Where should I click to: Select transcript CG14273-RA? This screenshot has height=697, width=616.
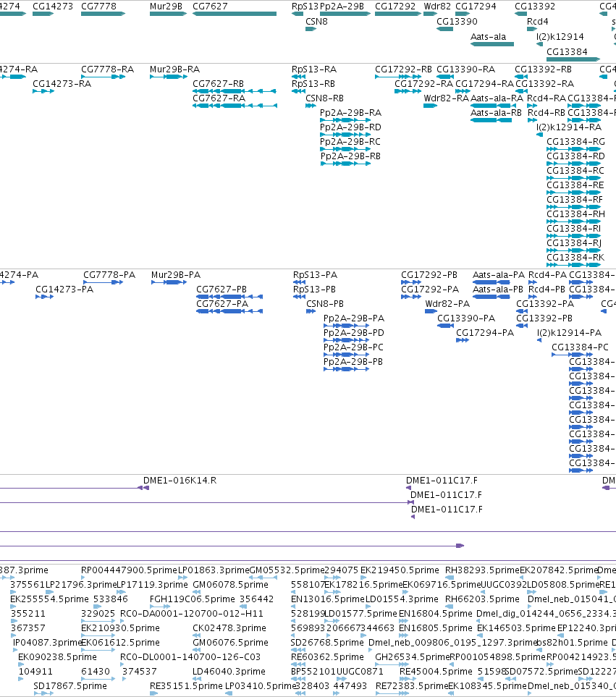[x=62, y=83]
